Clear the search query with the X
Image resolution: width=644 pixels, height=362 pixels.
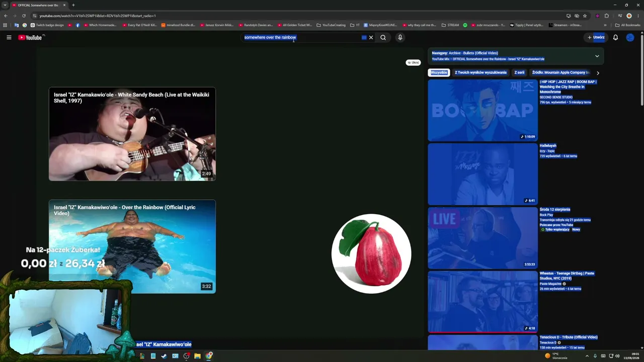point(371,37)
